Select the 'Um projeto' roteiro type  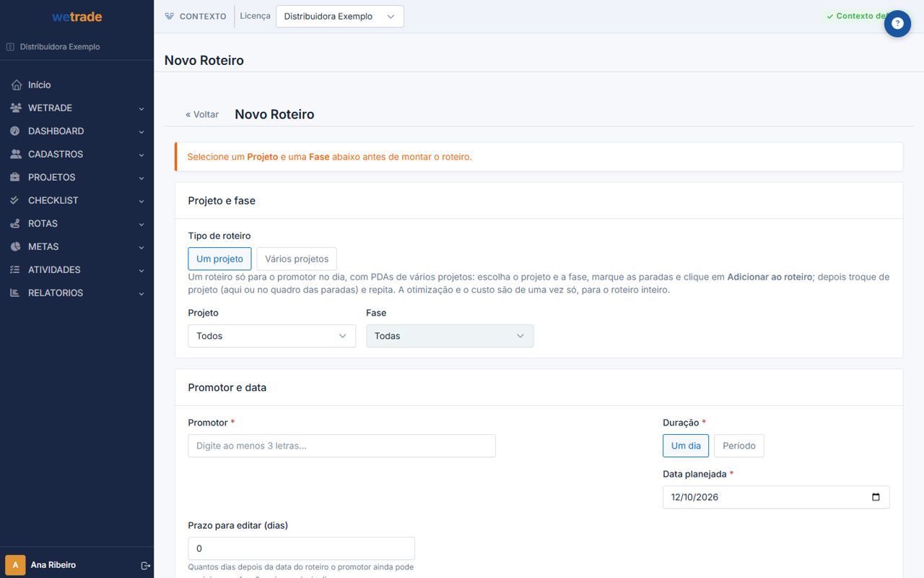pyautogui.click(x=220, y=259)
